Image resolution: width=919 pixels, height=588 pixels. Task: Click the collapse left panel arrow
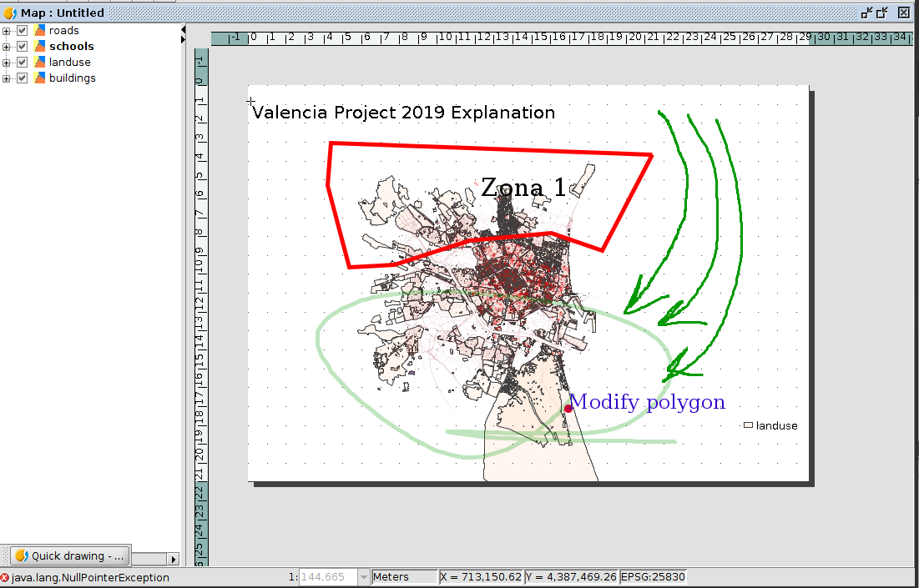click(x=183, y=30)
